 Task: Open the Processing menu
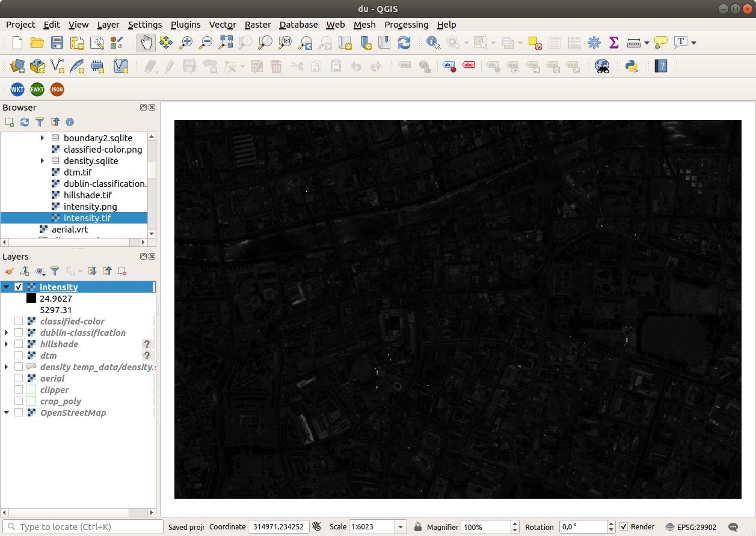click(407, 25)
